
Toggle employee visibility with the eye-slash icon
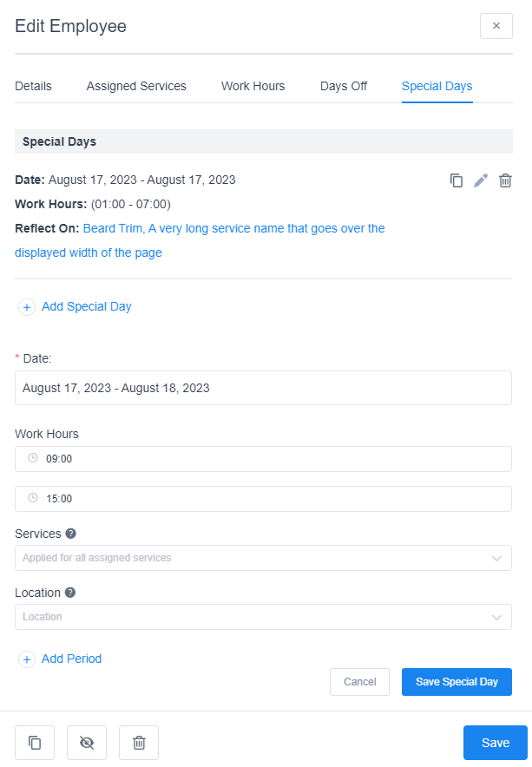(87, 743)
